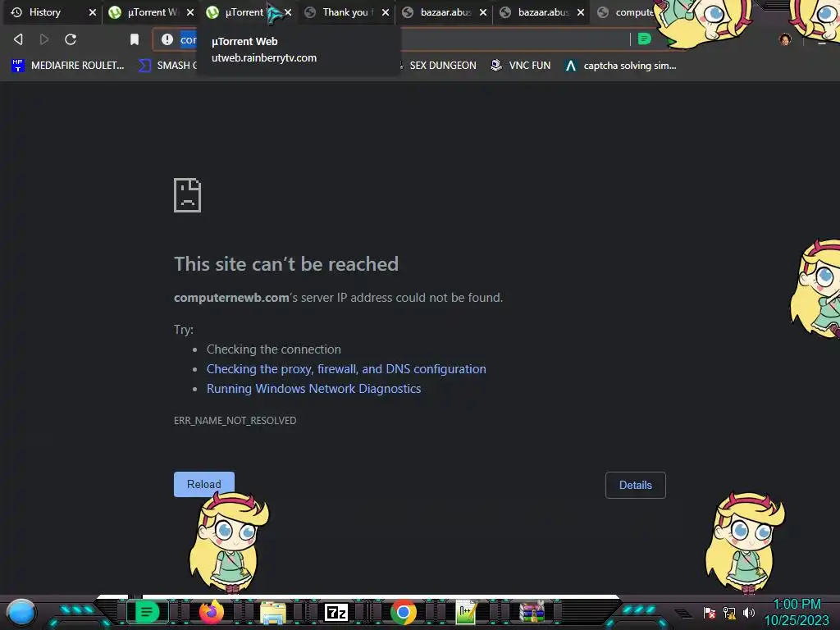Click the forward navigation arrow

click(x=44, y=39)
